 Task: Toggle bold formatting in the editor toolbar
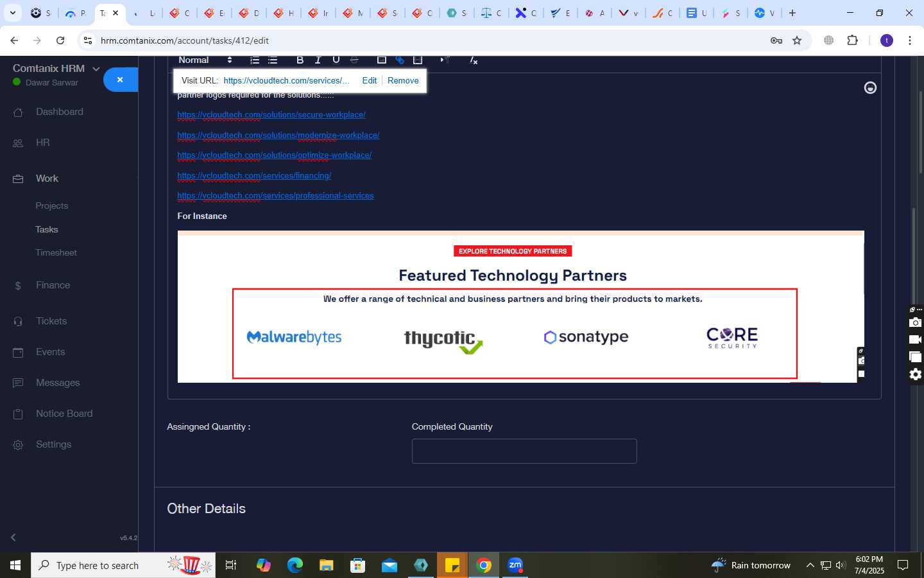(300, 60)
